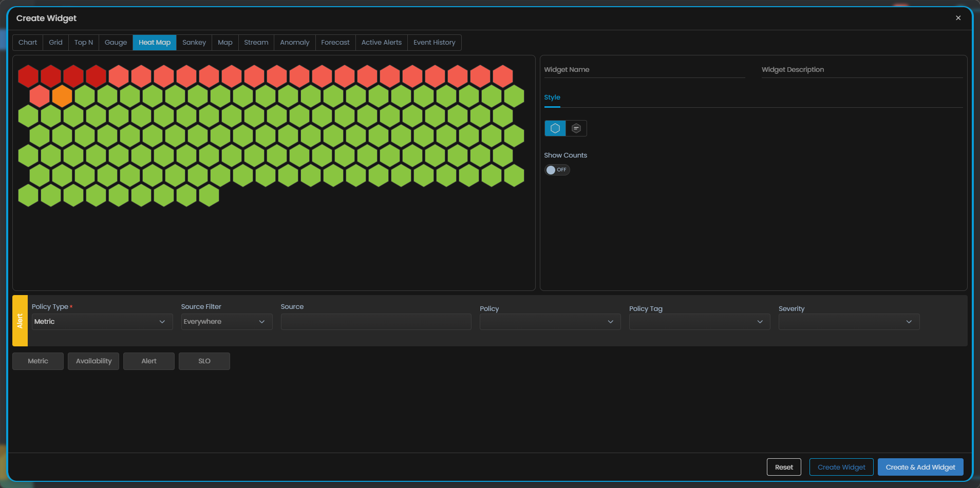Click Create & Add Widget button
This screenshot has width=980, height=488.
pos(920,467)
